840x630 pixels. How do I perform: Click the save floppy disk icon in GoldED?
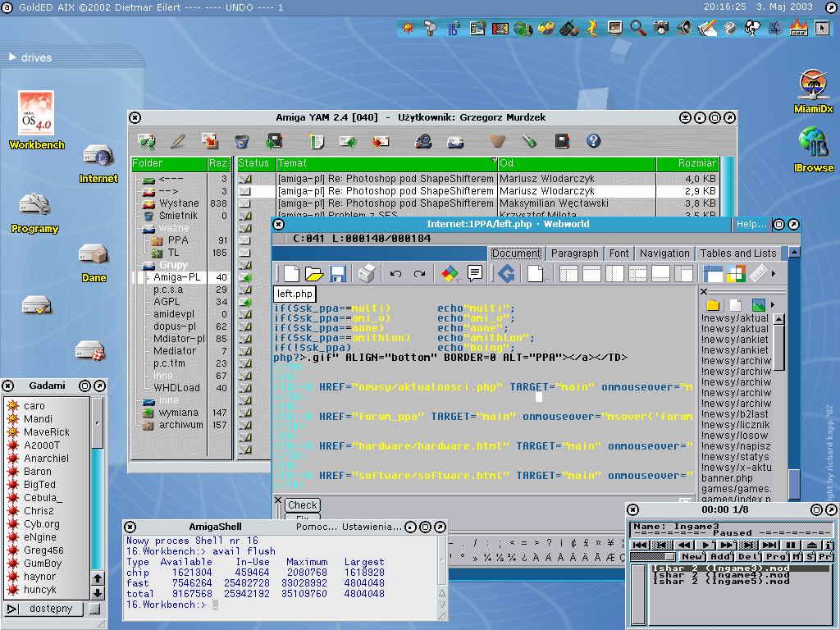[338, 274]
